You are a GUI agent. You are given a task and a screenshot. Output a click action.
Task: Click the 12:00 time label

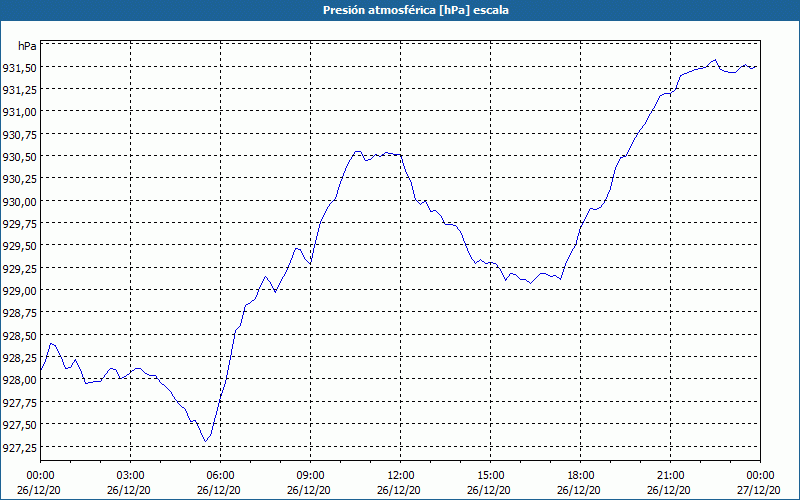coord(401,476)
